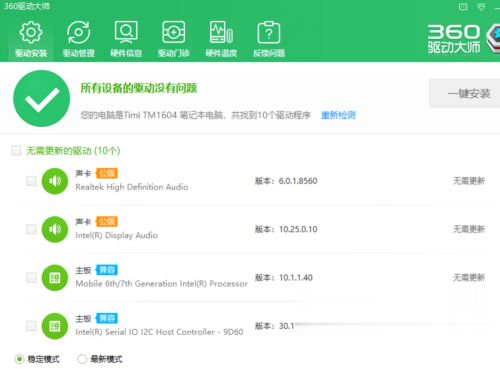The height and width of the screenshot is (369, 500).
Task: Click the Timi TM1604 laptop info text
Action: point(195,115)
